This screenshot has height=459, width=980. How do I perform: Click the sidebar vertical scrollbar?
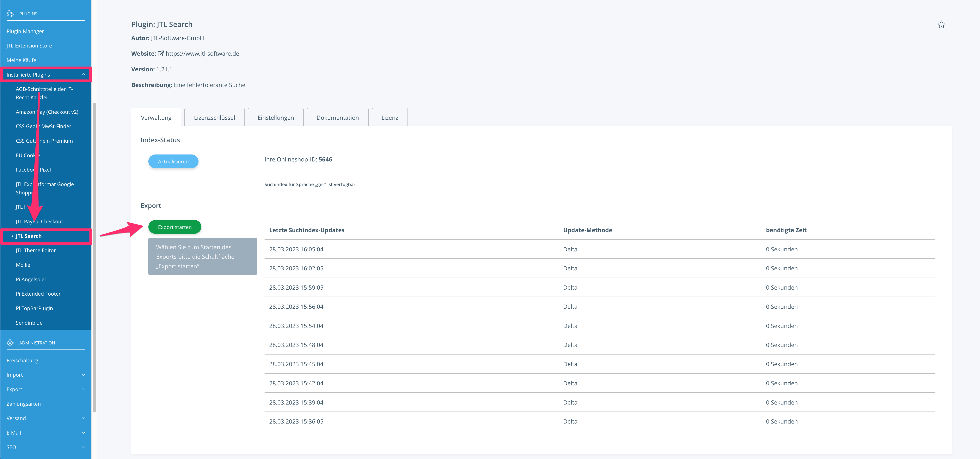tap(94, 257)
